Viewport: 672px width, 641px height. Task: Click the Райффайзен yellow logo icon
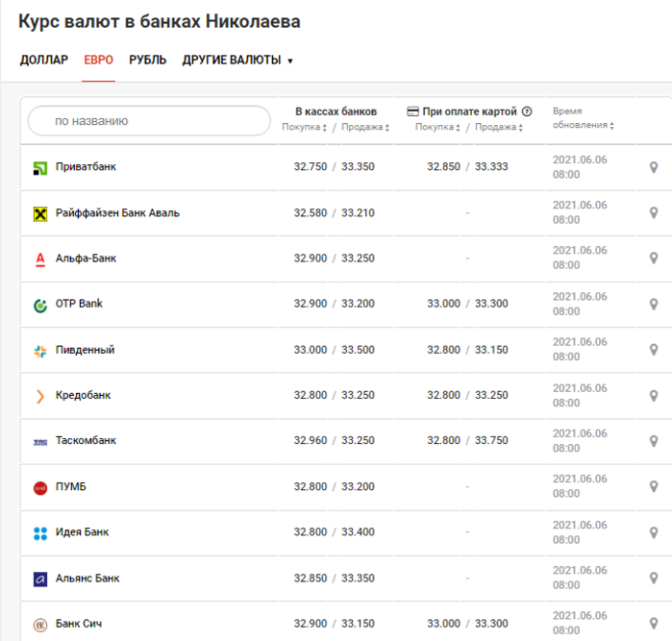tap(40, 213)
